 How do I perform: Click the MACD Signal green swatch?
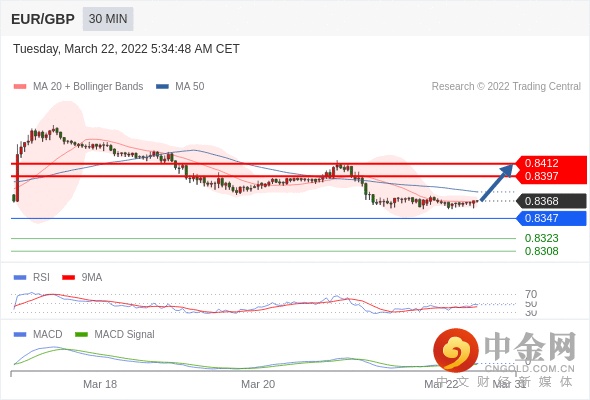tap(81, 335)
